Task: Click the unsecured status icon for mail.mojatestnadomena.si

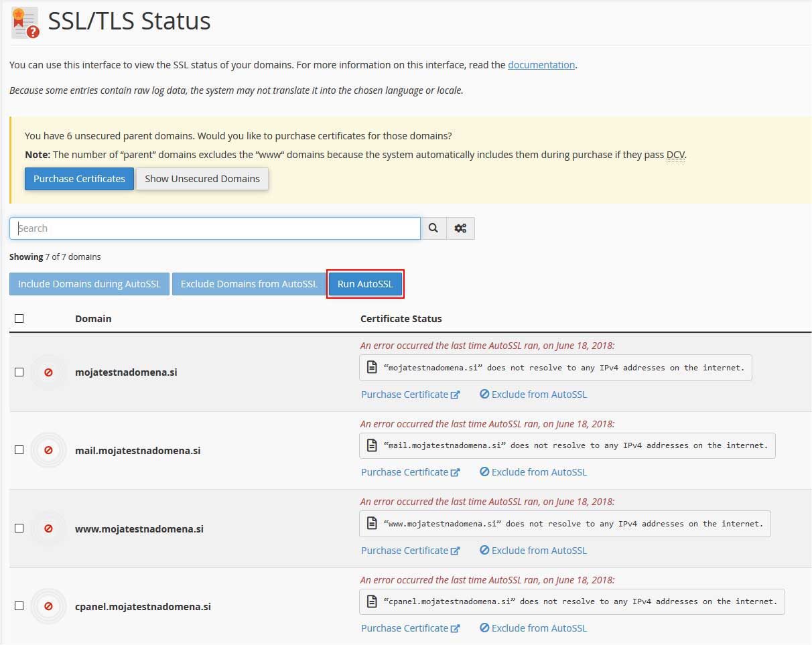Action: 48,450
